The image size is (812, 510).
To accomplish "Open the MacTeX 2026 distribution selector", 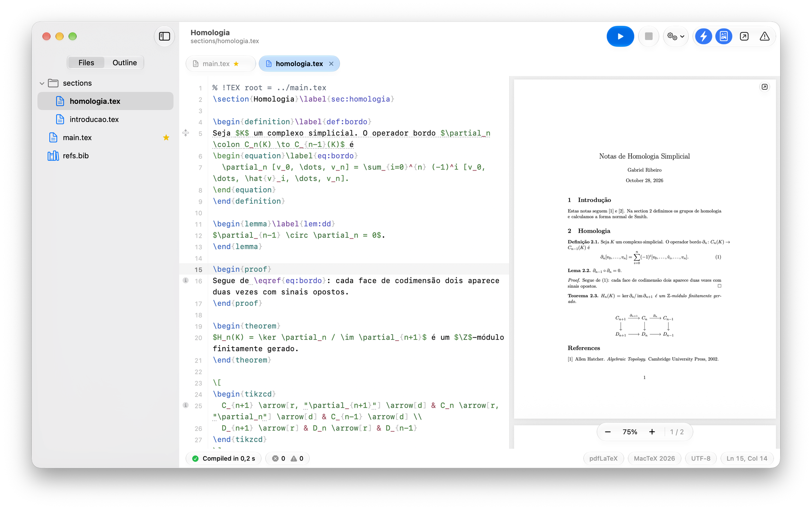I will [654, 458].
